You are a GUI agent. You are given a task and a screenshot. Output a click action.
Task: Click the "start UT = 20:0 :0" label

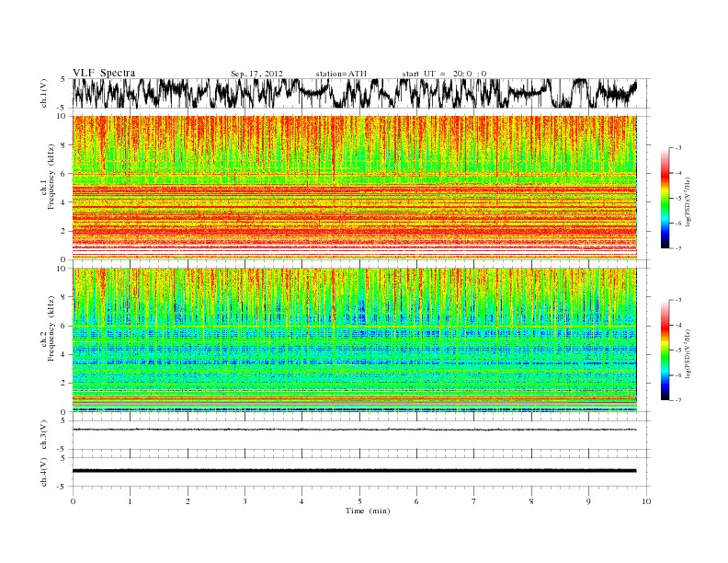coord(444,74)
